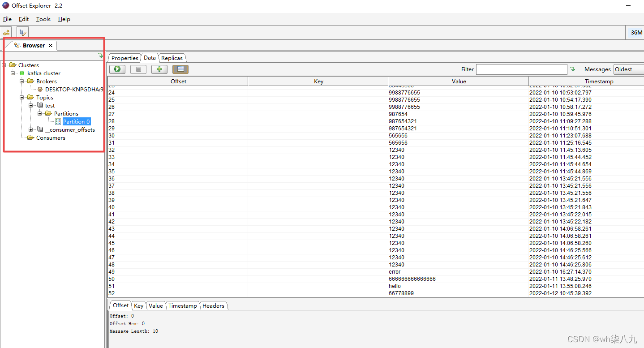
Task: Open the Tools menu
Action: coord(43,19)
